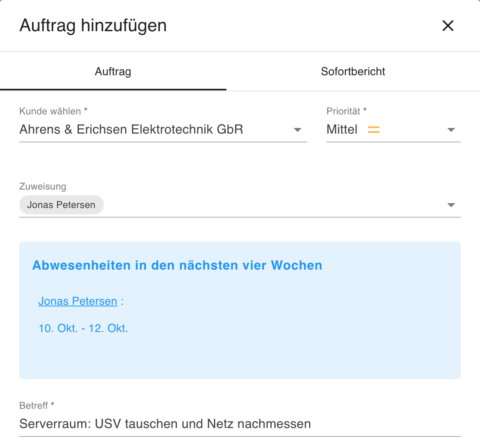Expand the Priorität dropdown arrow
This screenshot has width=480, height=448.
pos(451,130)
